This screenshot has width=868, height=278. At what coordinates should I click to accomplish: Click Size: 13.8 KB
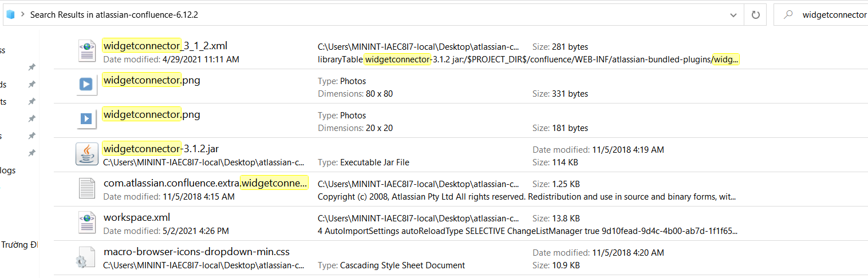click(x=556, y=219)
